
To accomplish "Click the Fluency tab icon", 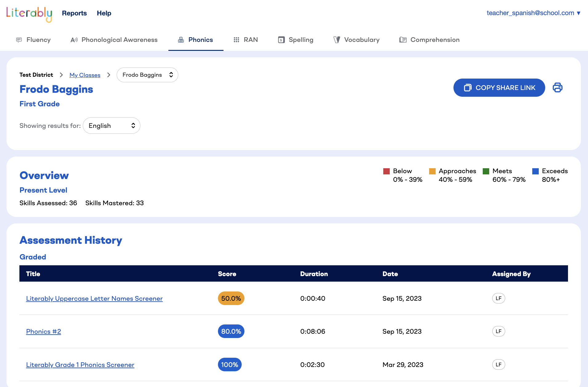I will pos(19,40).
